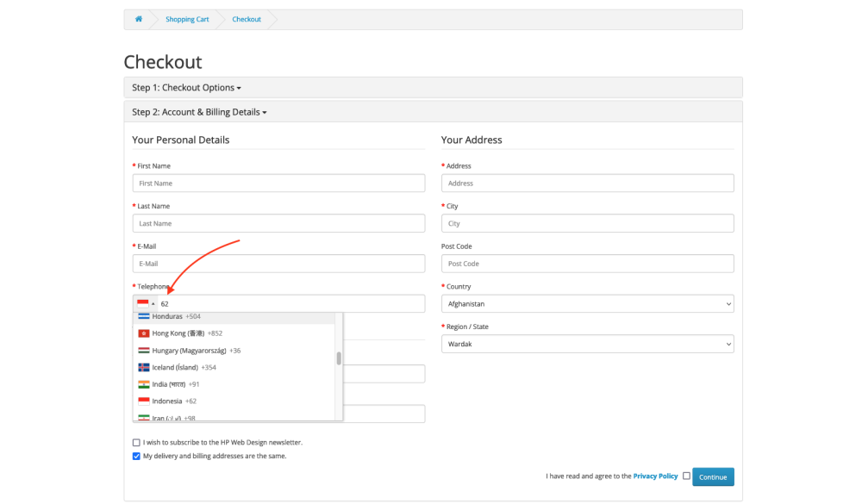The height and width of the screenshot is (504, 862).
Task: Toggle the telephone country flag selector
Action: [146, 304]
